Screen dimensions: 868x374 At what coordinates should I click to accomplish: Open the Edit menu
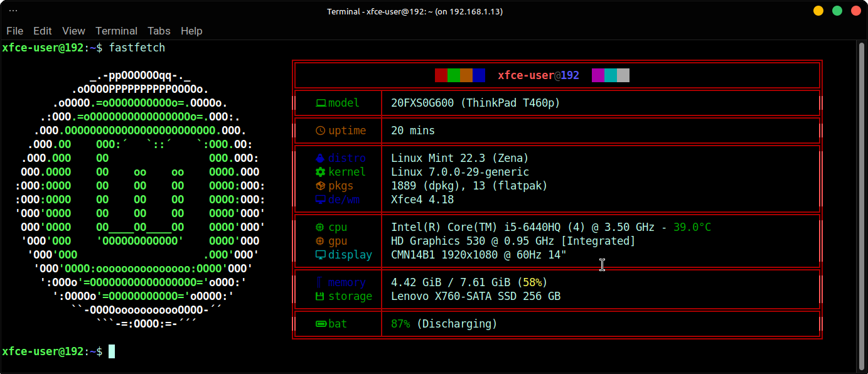coord(43,31)
